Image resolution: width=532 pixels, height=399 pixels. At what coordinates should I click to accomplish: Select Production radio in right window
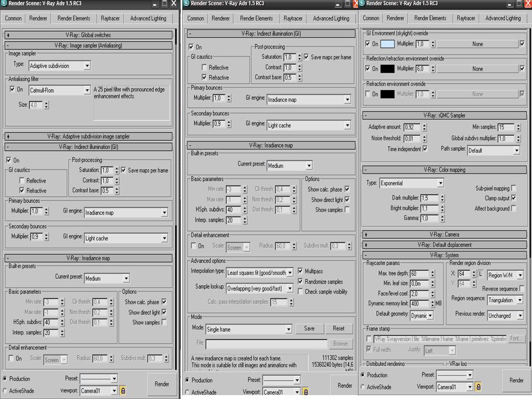(362, 375)
